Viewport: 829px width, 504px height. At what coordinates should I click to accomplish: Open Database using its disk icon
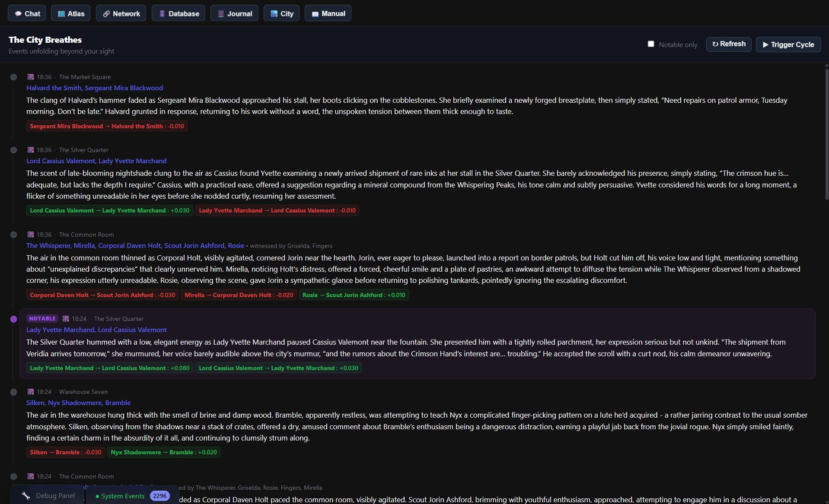tap(161, 13)
